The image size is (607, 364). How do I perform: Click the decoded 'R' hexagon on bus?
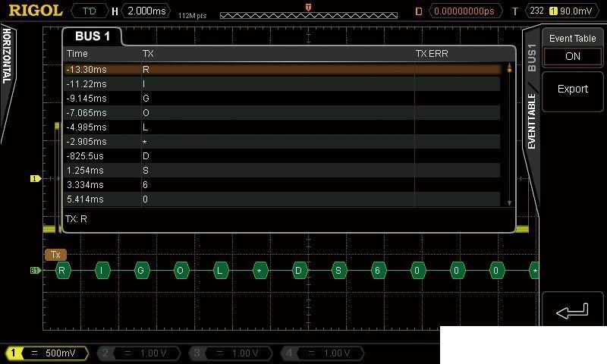62,270
